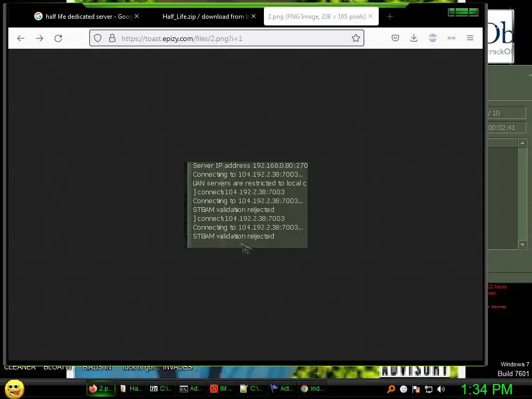Screen dimensions: 532x399
Task: Click the red Games link
Action: [x=498, y=307]
